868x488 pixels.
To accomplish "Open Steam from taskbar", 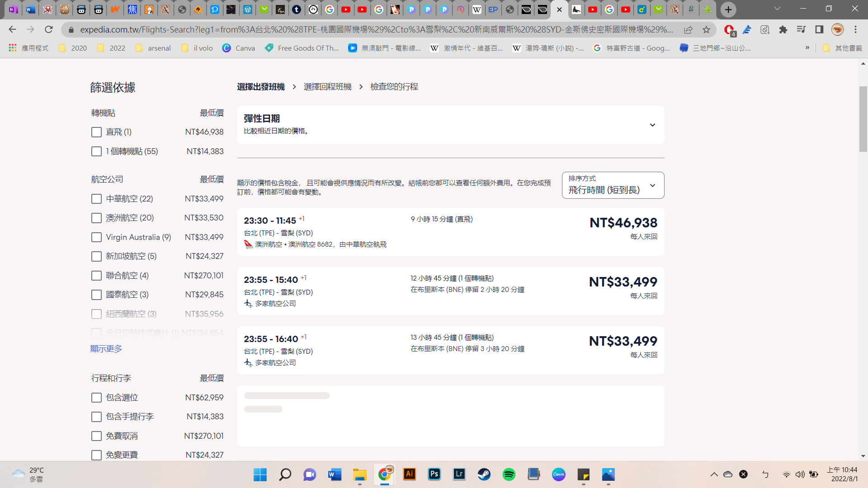I will coord(484,474).
